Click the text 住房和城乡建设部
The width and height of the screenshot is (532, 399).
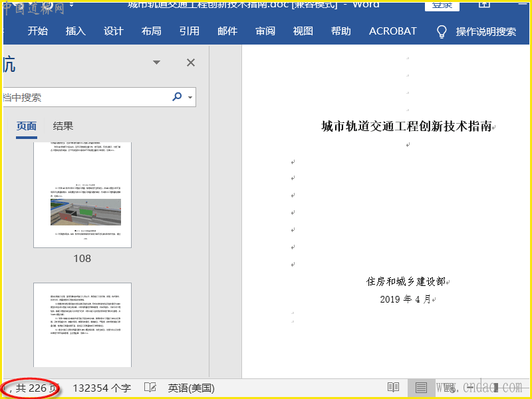tap(406, 281)
